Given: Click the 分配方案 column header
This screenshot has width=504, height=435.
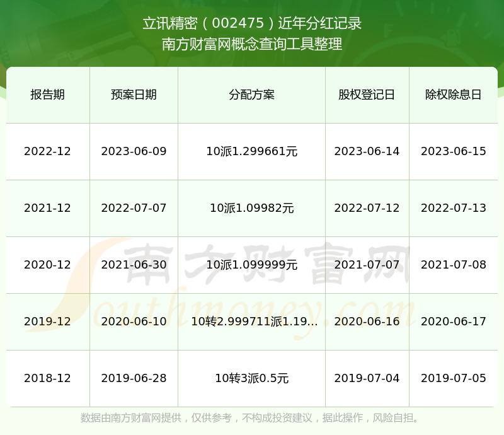Looking at the screenshot, I should click(x=251, y=95).
